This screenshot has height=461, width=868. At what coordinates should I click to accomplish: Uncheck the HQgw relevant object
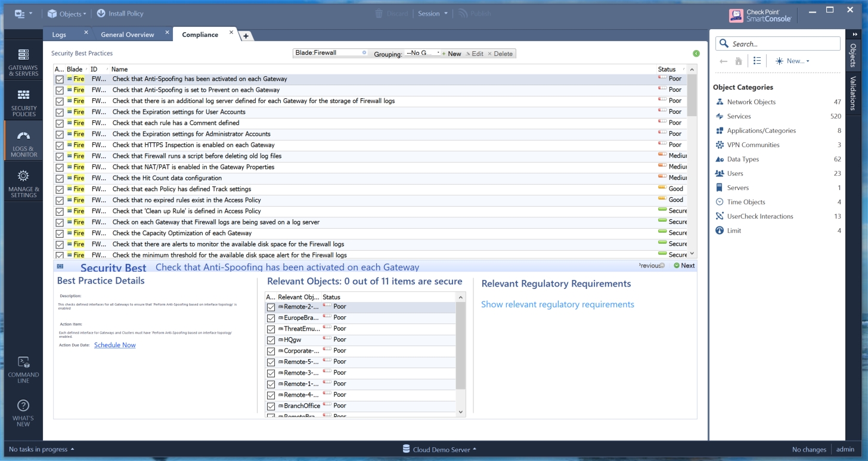pos(271,340)
